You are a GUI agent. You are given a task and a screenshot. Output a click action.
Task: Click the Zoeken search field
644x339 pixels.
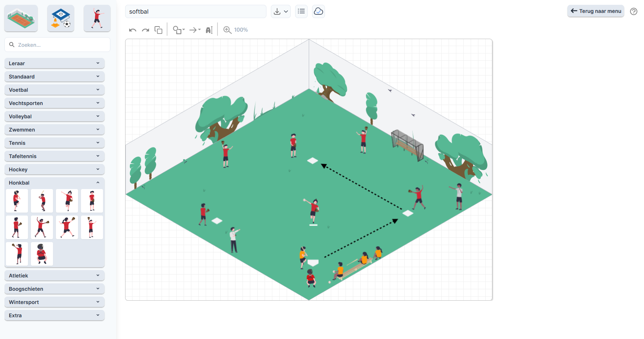[x=57, y=45]
